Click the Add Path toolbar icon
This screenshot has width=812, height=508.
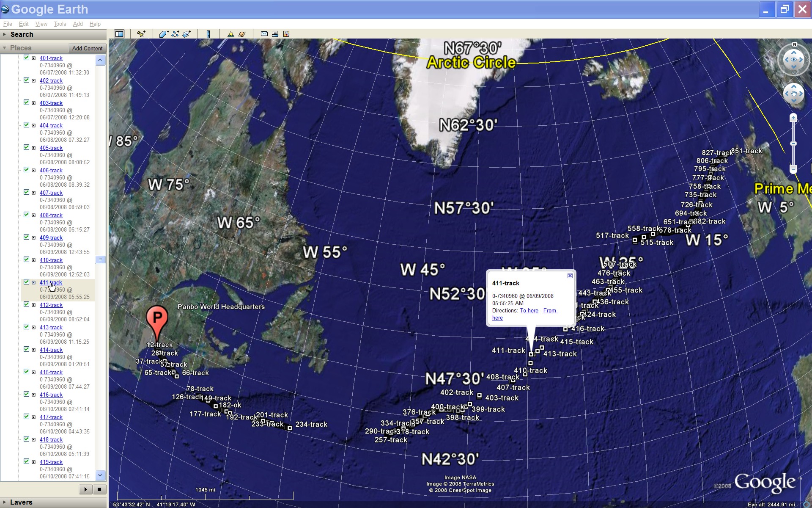pos(175,34)
